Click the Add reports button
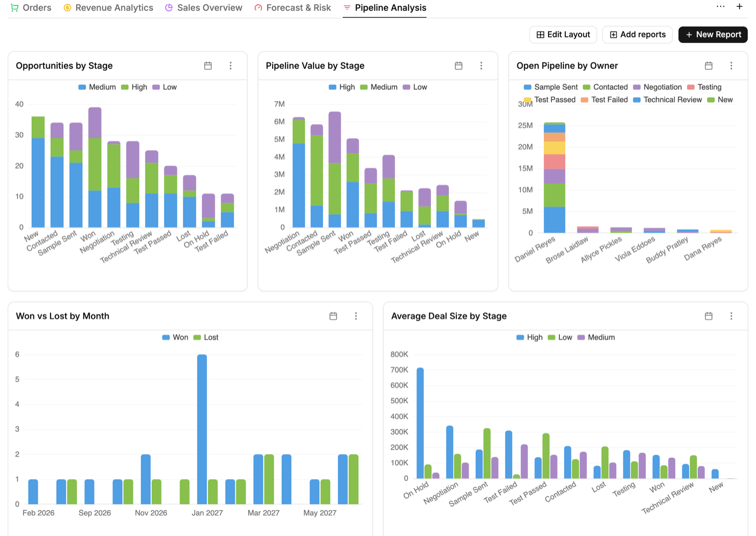The width and height of the screenshot is (756, 536). click(637, 35)
